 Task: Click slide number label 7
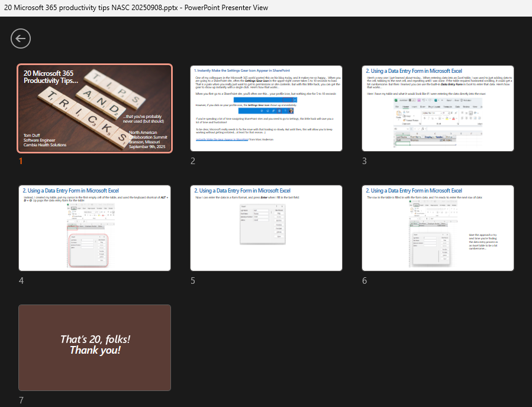point(21,400)
